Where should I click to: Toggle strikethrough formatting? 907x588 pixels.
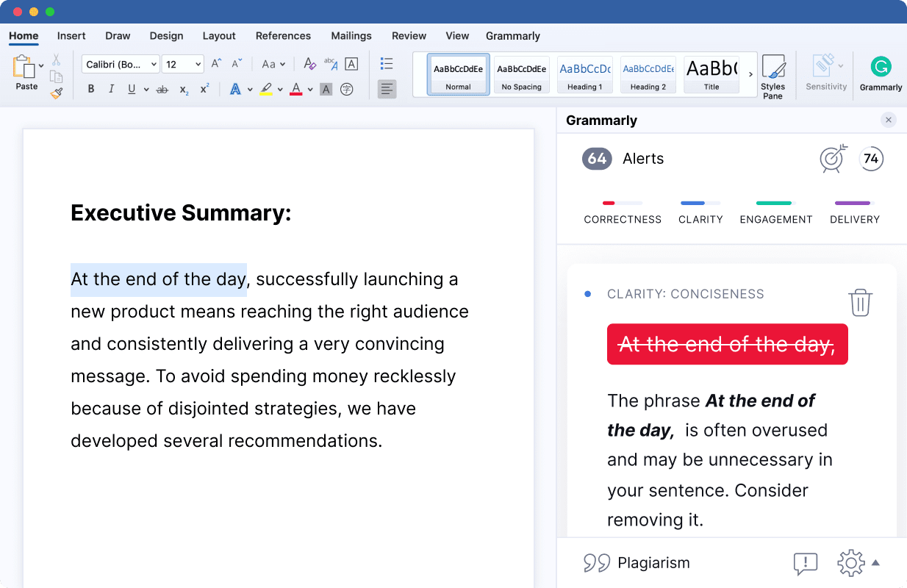[162, 89]
